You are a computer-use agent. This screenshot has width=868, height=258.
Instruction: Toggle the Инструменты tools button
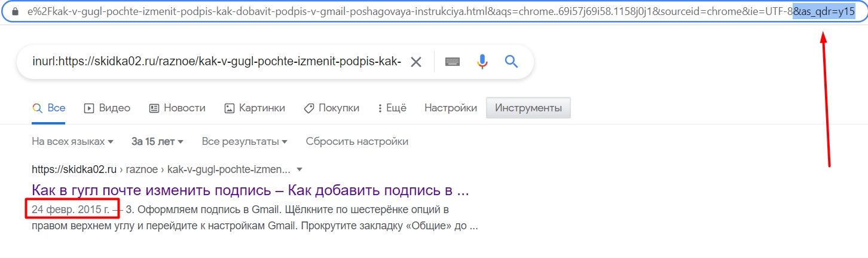pyautogui.click(x=528, y=108)
